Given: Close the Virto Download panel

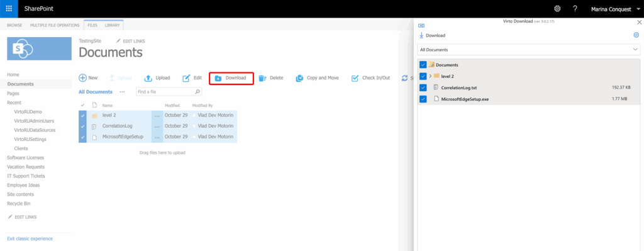Looking at the screenshot, I should tap(639, 23).
